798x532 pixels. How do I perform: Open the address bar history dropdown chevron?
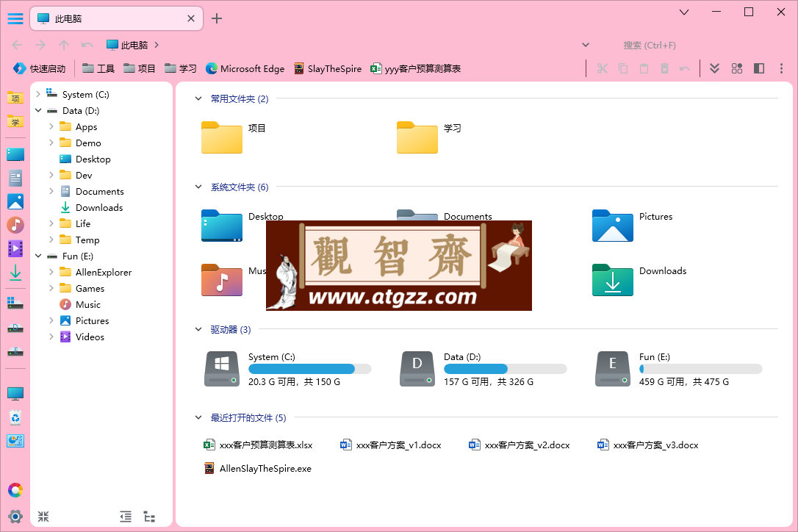tap(586, 46)
